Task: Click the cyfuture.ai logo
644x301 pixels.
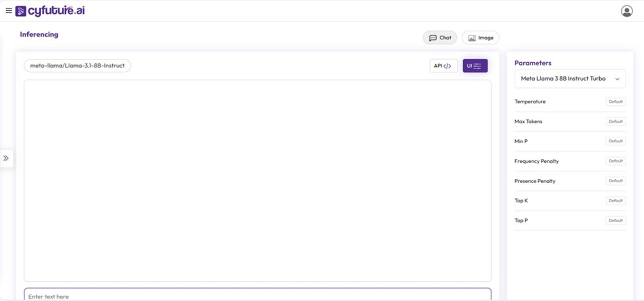Action: point(50,11)
